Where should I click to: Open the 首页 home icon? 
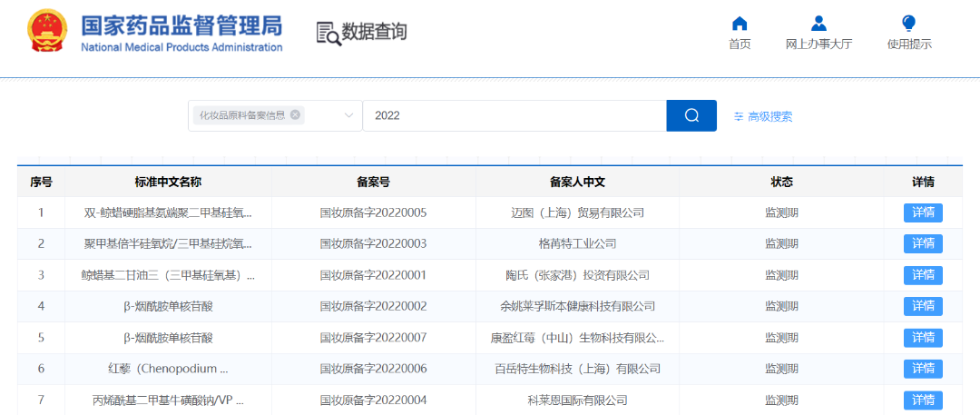click(x=740, y=24)
